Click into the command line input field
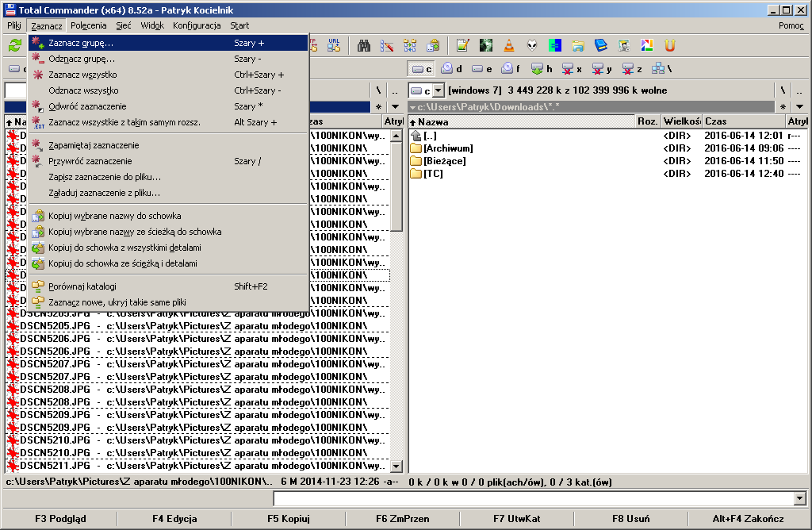Image resolution: width=812 pixels, height=530 pixels. point(534,499)
